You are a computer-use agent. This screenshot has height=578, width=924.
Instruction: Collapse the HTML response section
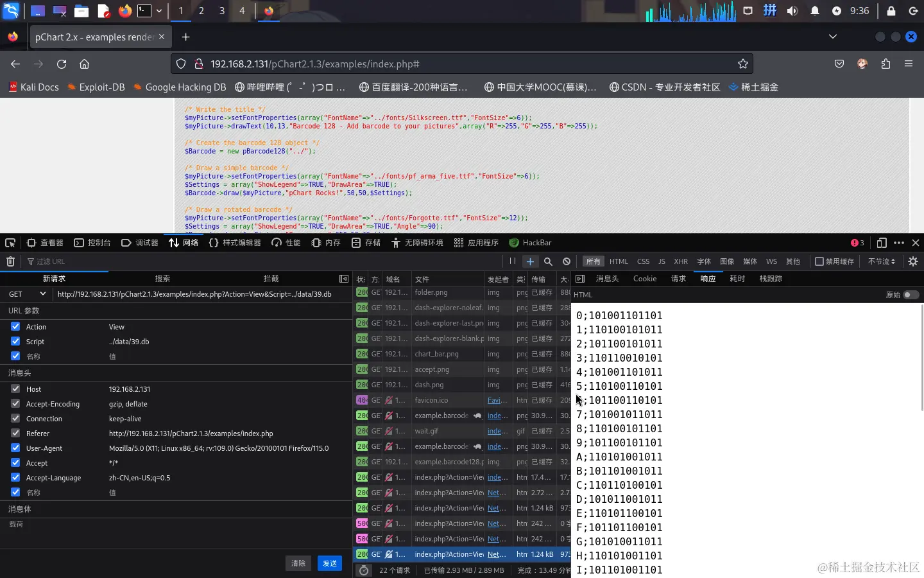pyautogui.click(x=583, y=295)
